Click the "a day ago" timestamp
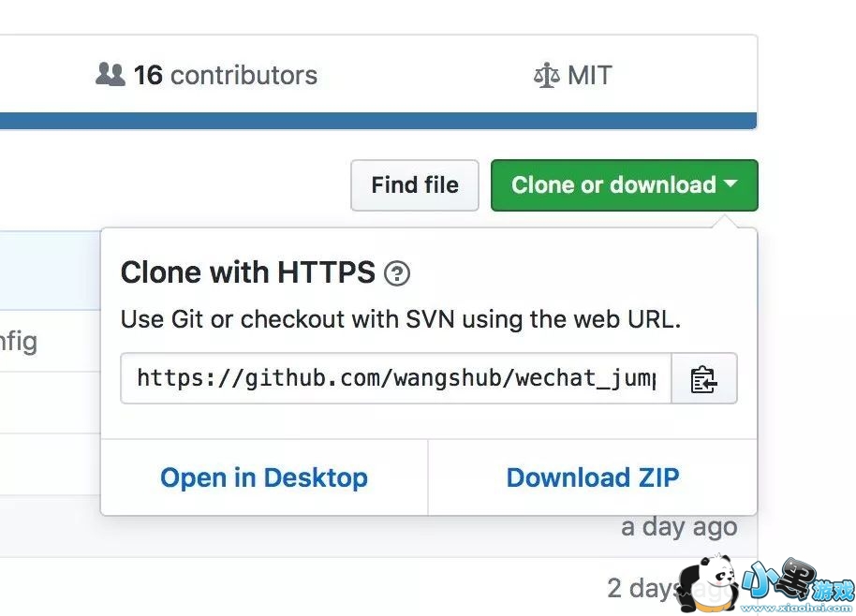The image size is (856, 616). click(x=679, y=526)
